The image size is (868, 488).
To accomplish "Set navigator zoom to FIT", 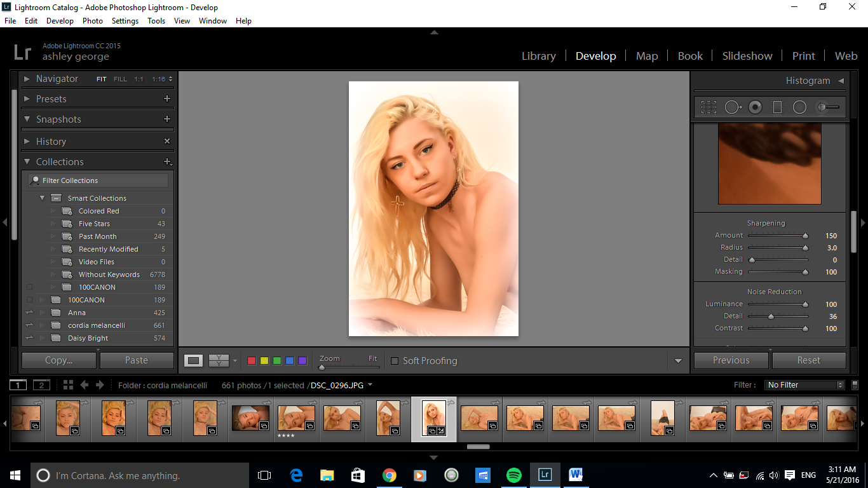I will point(102,79).
